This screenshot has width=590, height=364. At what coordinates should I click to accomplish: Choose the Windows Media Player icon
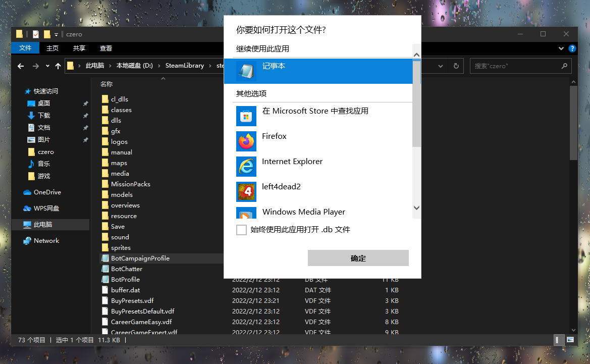(x=246, y=213)
